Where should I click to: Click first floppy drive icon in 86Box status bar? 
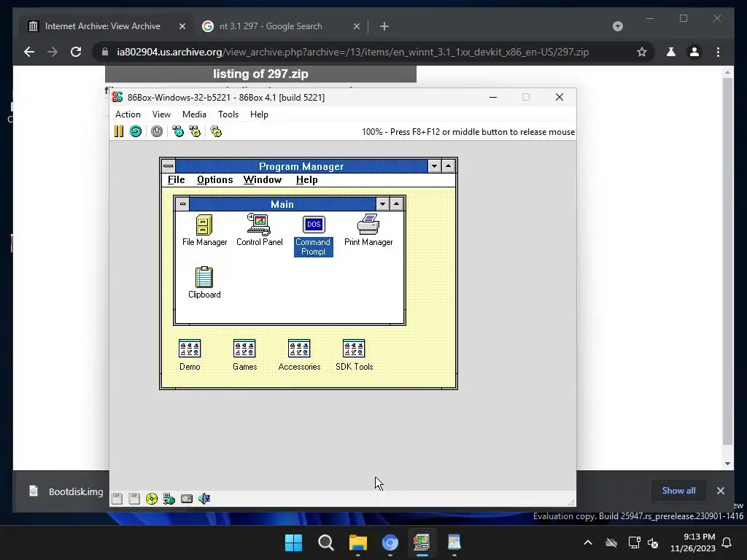point(117,499)
